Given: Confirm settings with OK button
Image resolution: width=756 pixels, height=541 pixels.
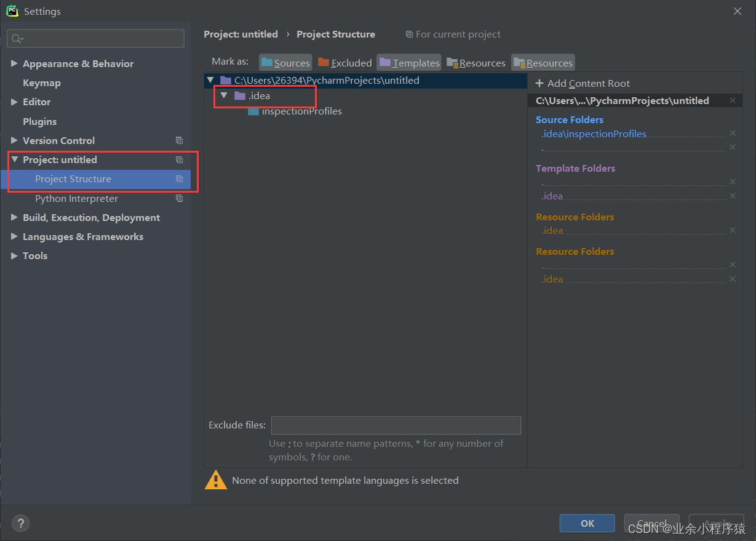Looking at the screenshot, I should [x=587, y=523].
